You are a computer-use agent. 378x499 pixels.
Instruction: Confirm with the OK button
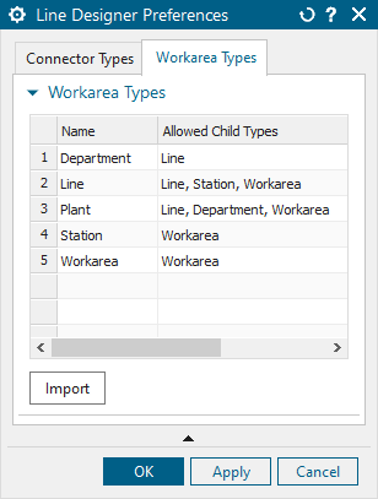pos(143,471)
